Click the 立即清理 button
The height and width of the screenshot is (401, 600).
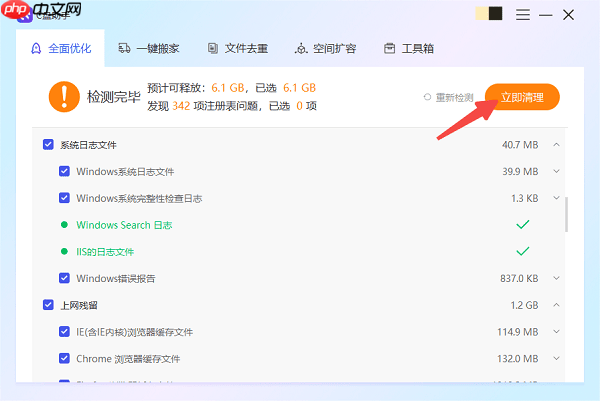pyautogui.click(x=522, y=97)
